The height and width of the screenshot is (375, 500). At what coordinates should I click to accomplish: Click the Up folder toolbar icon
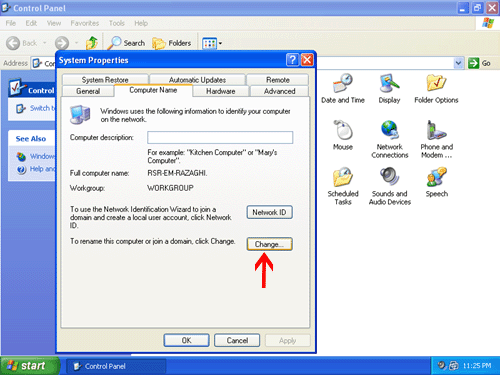click(92, 43)
